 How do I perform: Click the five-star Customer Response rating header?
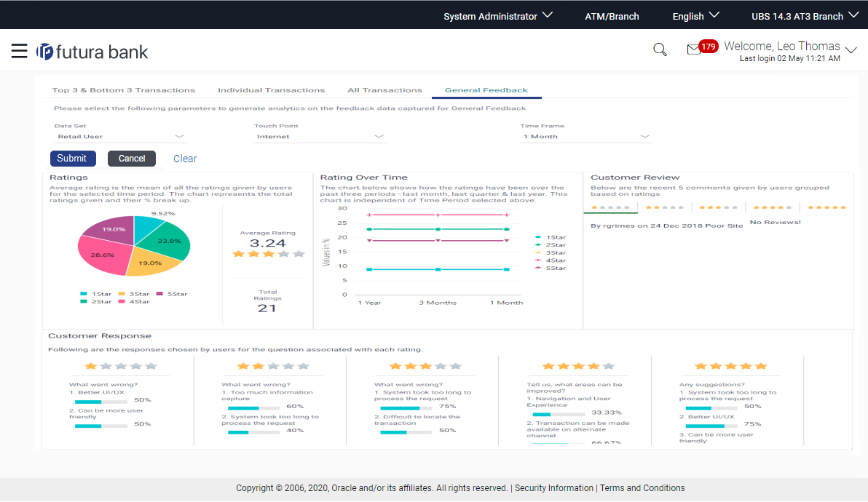730,366
